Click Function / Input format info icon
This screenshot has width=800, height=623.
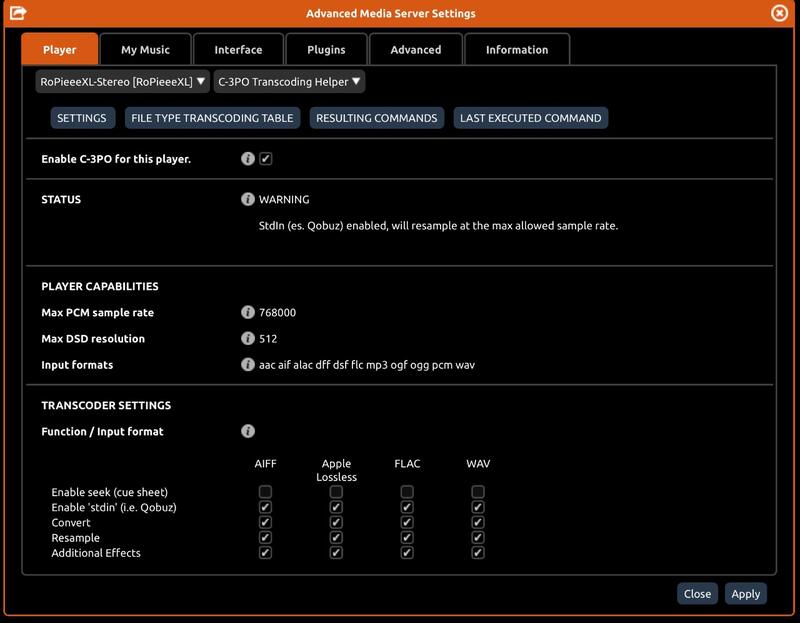pyautogui.click(x=248, y=431)
